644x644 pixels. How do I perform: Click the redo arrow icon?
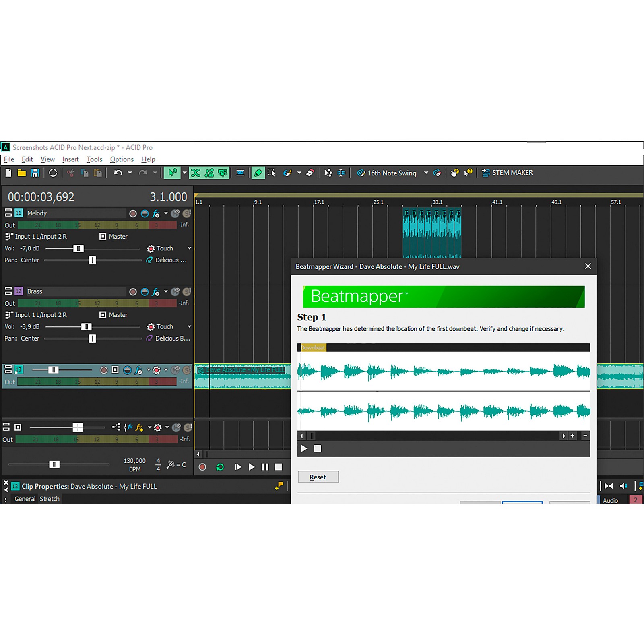click(x=143, y=173)
